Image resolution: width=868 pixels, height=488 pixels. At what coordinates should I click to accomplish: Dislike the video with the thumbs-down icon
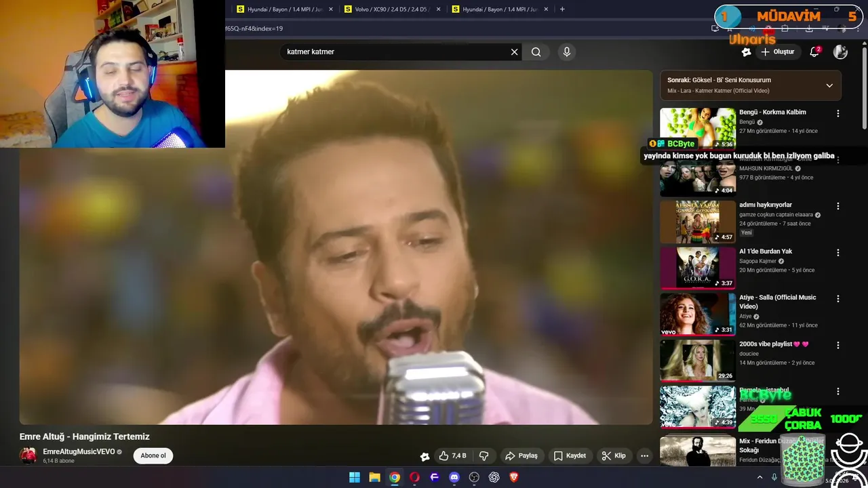pos(484,455)
